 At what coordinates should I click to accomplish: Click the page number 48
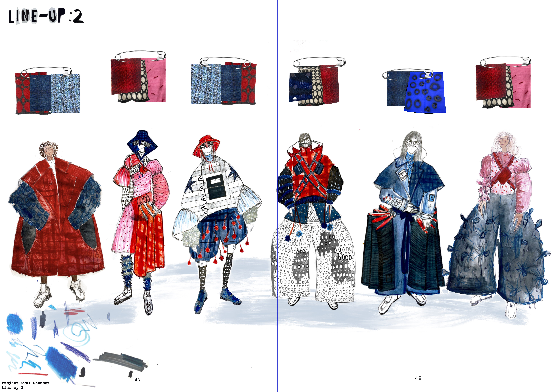coord(418,378)
